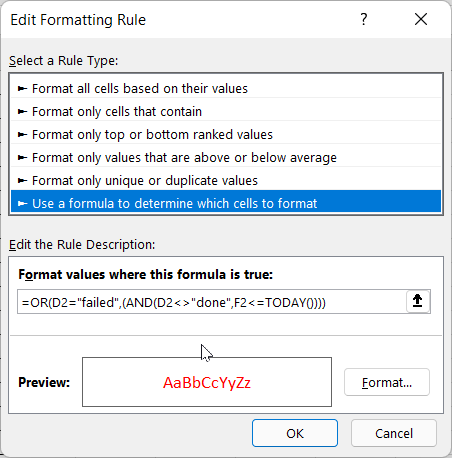Collapse dialog with the range selector arrow icon
Viewport: 452px width, 458px height.
(x=418, y=301)
